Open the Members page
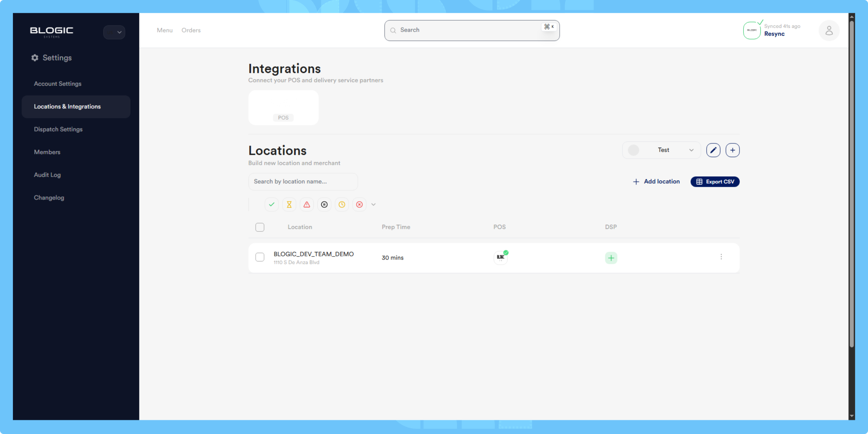 [x=47, y=152]
